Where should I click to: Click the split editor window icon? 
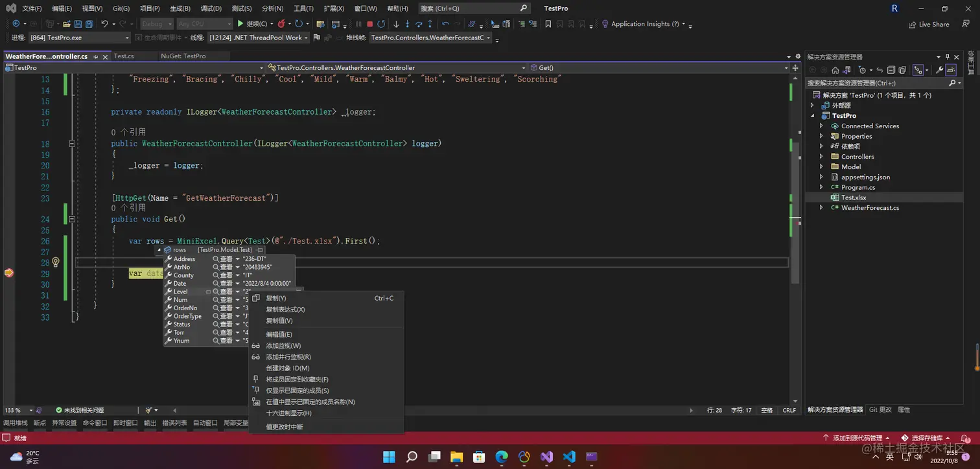(x=795, y=67)
